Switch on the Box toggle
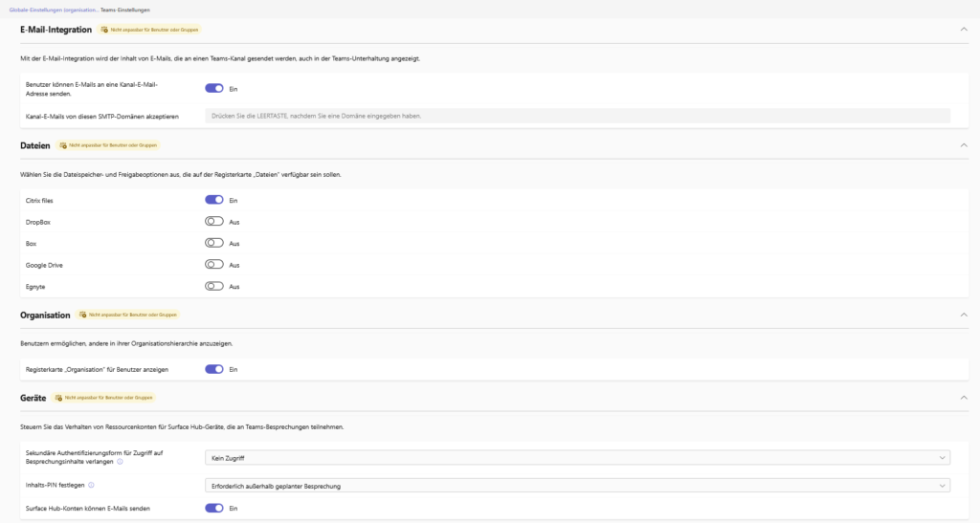 (214, 243)
